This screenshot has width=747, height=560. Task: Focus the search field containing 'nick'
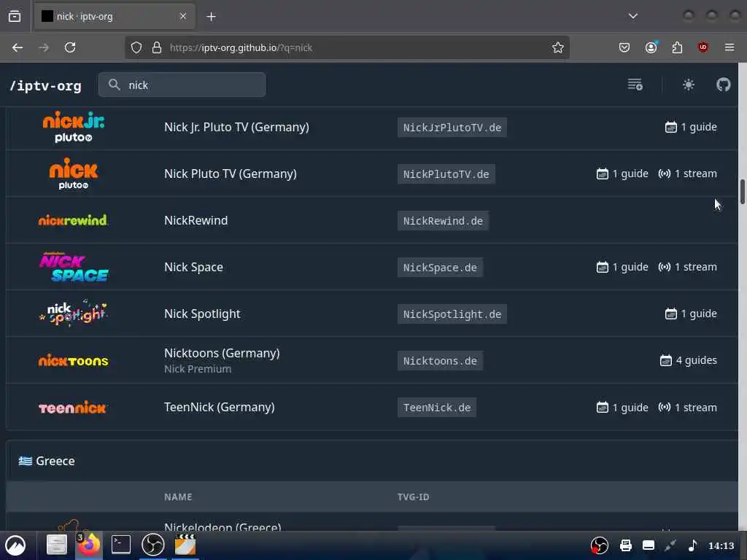(x=182, y=85)
